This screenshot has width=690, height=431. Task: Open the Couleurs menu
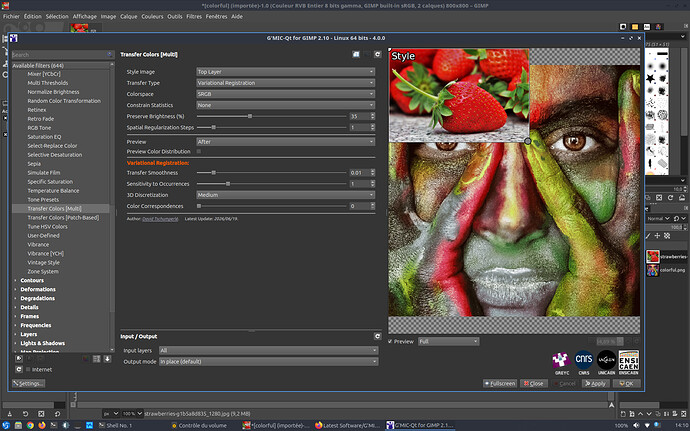[x=152, y=16]
